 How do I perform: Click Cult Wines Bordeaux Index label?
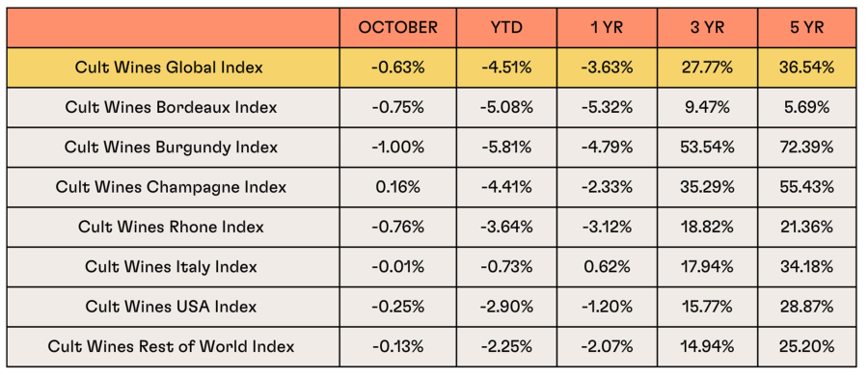pyautogui.click(x=171, y=107)
